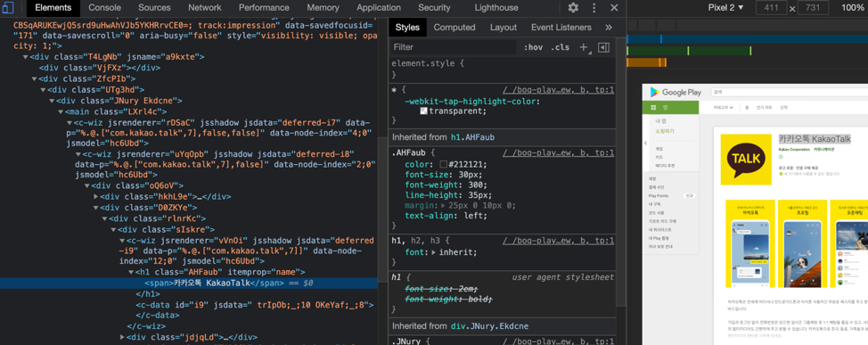Open the Pixel 2 device dropdown

[x=725, y=8]
